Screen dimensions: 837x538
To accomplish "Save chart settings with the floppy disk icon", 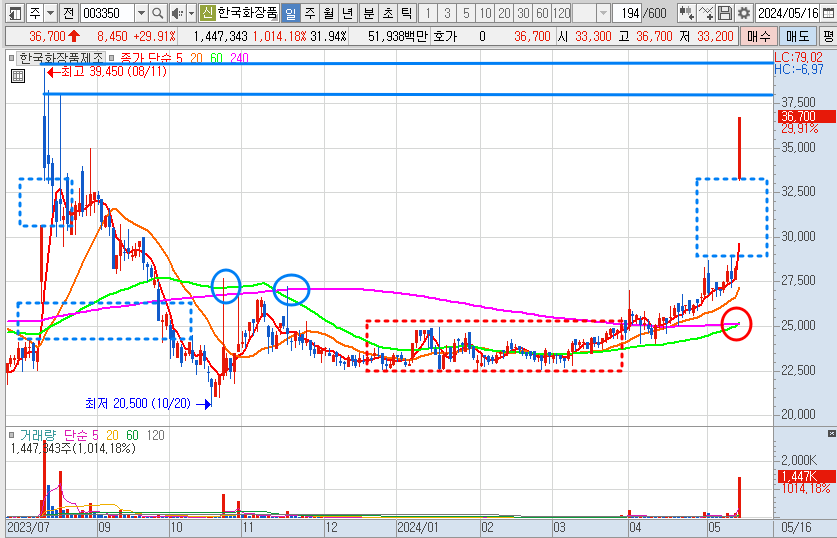I will click(x=724, y=13).
